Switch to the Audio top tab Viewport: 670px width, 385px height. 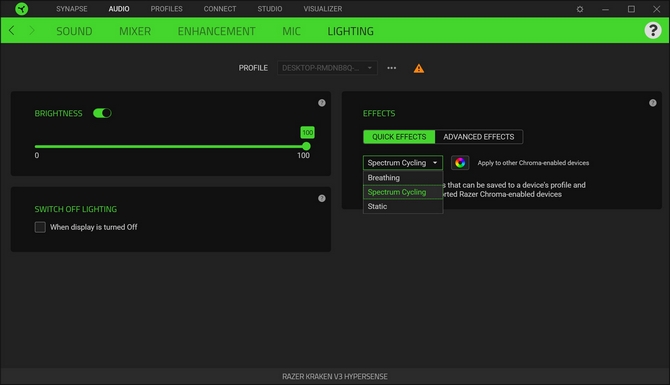pos(119,9)
